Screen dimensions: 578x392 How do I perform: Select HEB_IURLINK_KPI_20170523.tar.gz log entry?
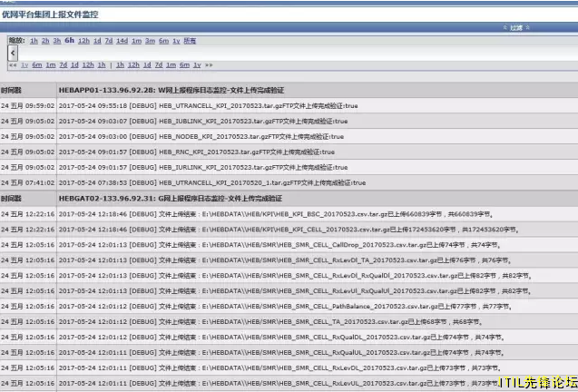coord(203,168)
